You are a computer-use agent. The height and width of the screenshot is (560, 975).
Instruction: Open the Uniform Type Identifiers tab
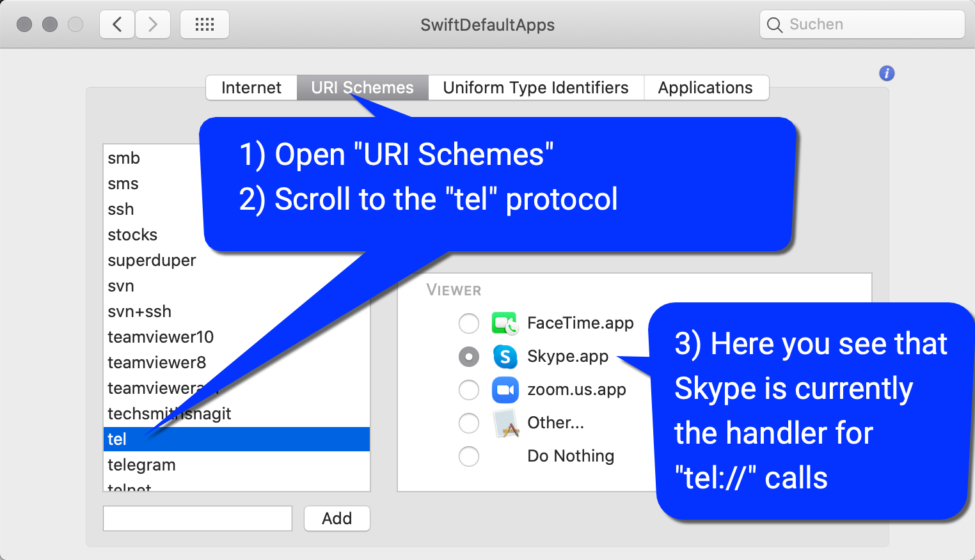point(536,88)
